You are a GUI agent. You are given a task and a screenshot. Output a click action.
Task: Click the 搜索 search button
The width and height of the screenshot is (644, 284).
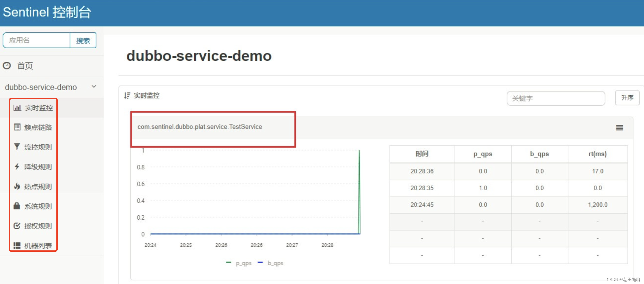pos(83,40)
